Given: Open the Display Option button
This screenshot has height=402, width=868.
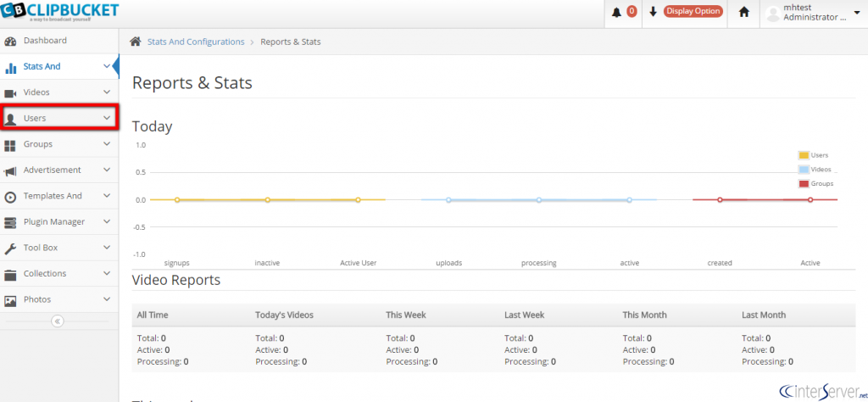Looking at the screenshot, I should [x=693, y=11].
